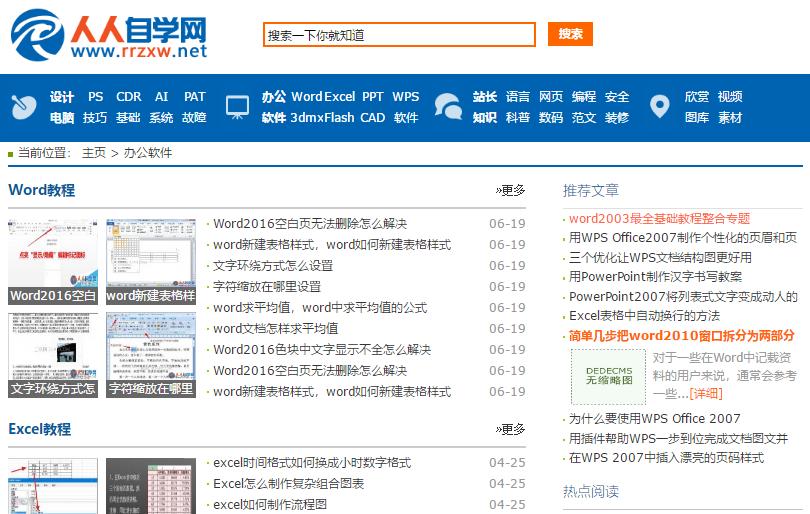Open the PAT menu item
This screenshot has width=810, height=514.
pos(194,97)
